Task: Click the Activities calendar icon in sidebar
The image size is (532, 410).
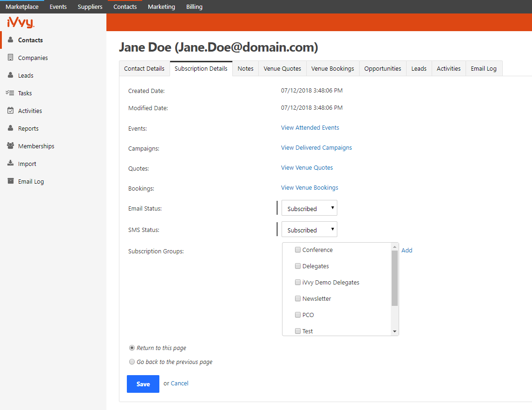Action: pos(11,110)
